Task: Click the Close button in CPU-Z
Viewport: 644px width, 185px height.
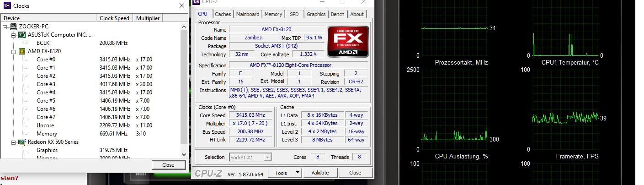Action: click(x=355, y=173)
